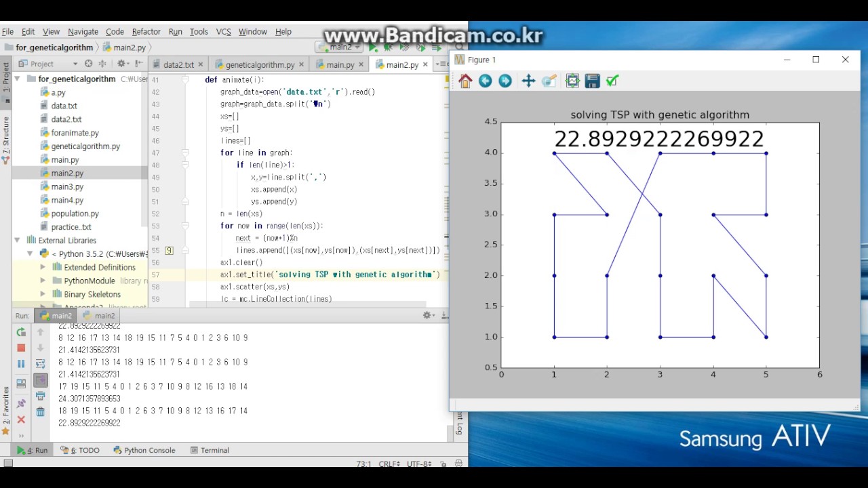This screenshot has width=868, height=488.
Task: Open the Navigate menu
Action: point(83,32)
